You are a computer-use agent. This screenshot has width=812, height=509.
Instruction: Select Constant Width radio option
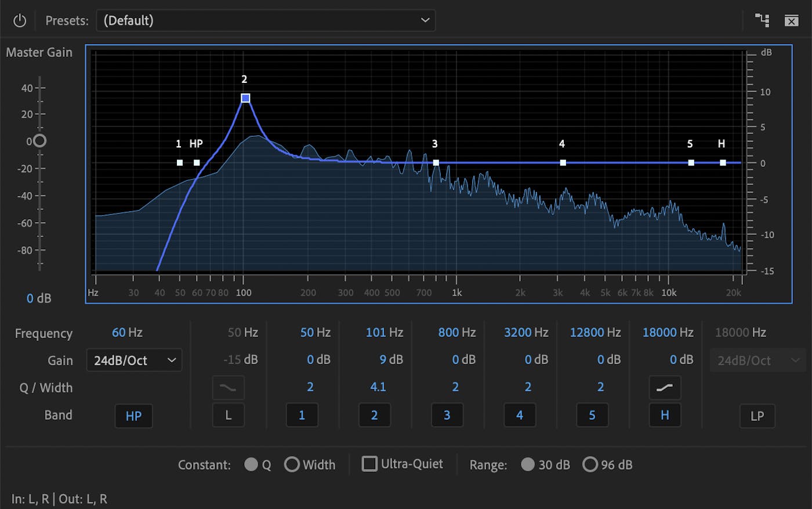(x=292, y=464)
